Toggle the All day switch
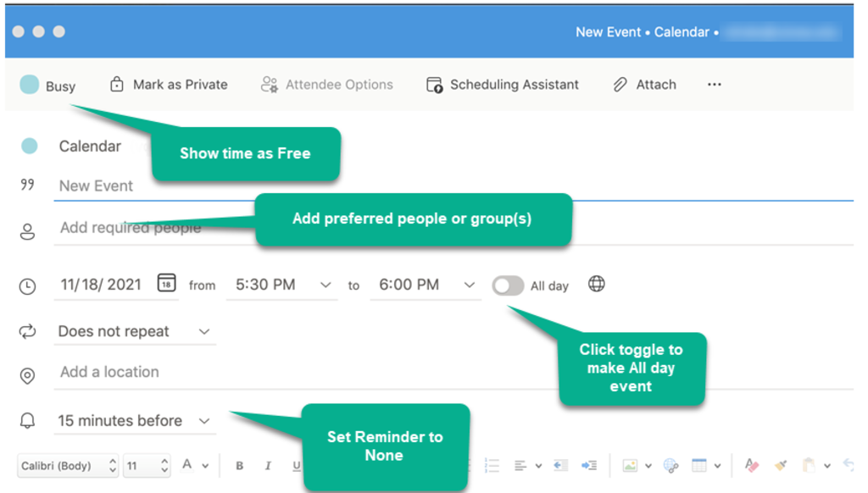Viewport: 868px width, 493px height. click(508, 285)
